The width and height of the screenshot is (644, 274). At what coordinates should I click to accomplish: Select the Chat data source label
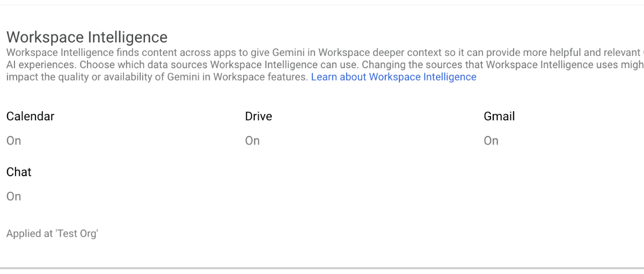pyautogui.click(x=19, y=172)
